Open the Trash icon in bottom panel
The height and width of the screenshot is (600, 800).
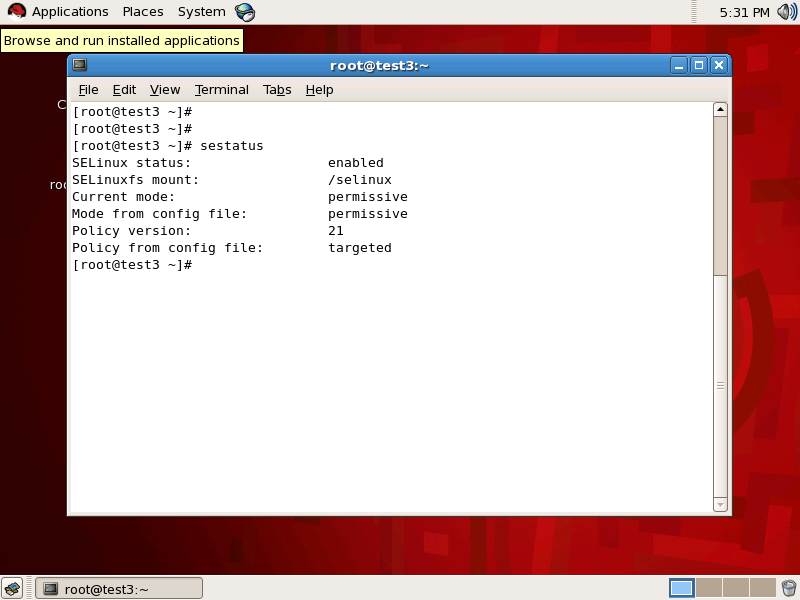click(789, 588)
